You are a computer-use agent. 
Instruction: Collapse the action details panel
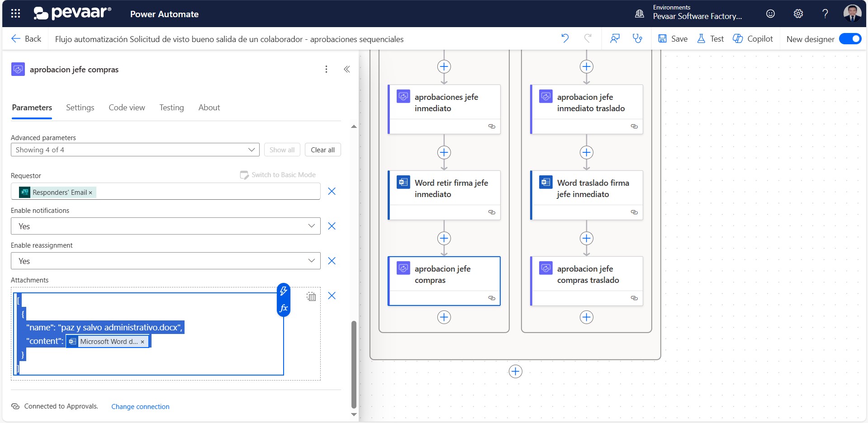point(347,69)
